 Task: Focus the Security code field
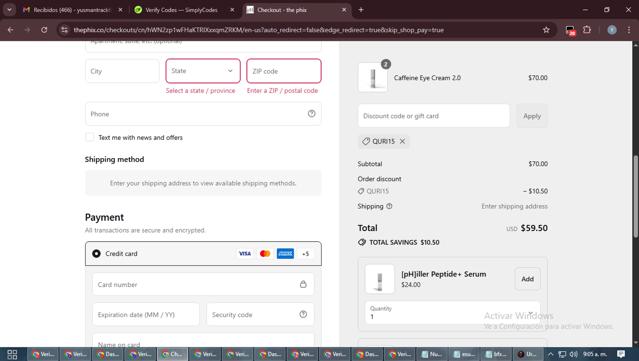point(260,315)
